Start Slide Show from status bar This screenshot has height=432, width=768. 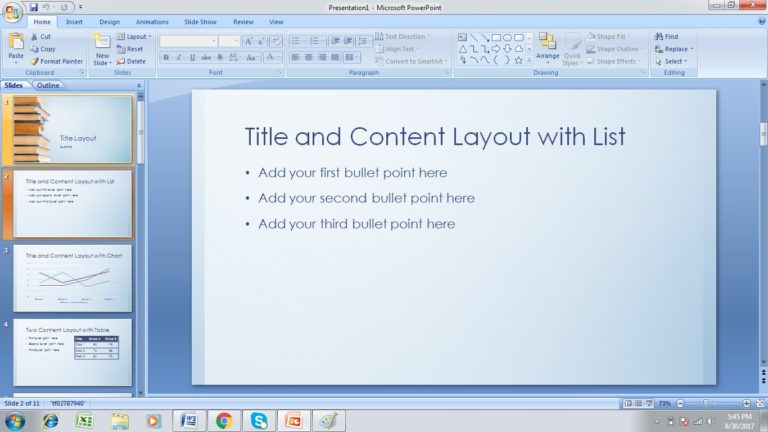coord(649,404)
